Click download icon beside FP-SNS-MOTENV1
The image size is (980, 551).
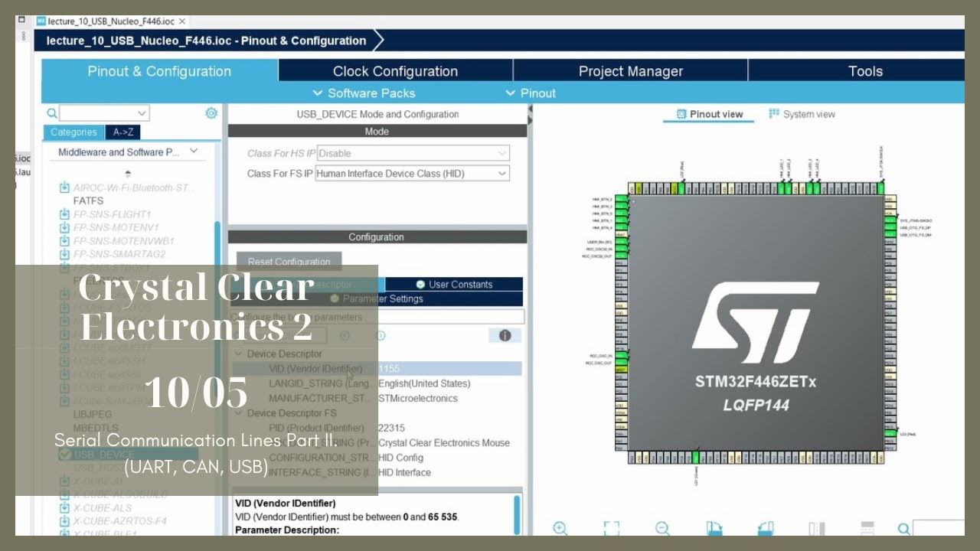pos(64,227)
